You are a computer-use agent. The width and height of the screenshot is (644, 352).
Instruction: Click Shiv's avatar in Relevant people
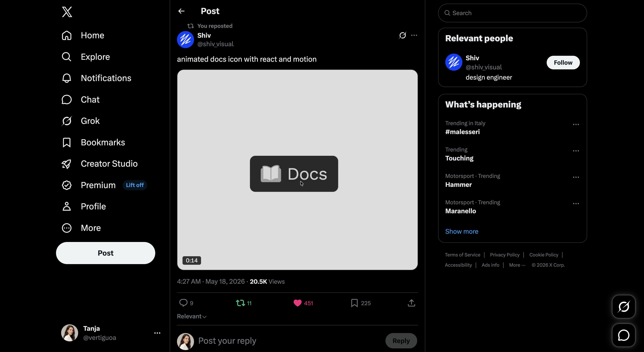coord(454,62)
